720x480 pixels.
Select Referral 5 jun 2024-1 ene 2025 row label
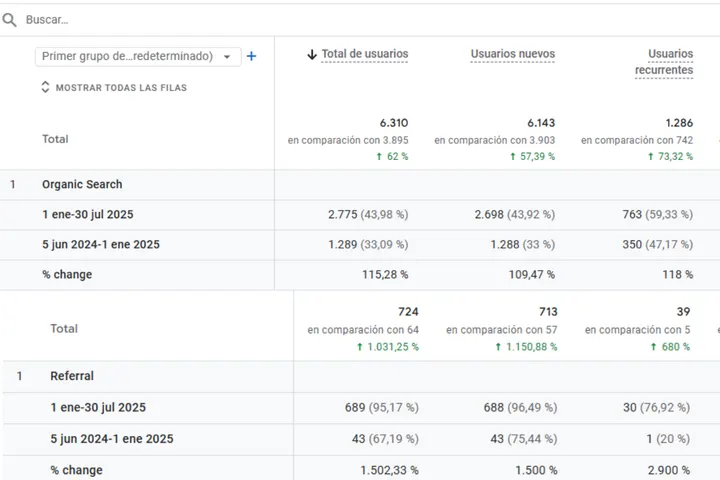coord(112,439)
